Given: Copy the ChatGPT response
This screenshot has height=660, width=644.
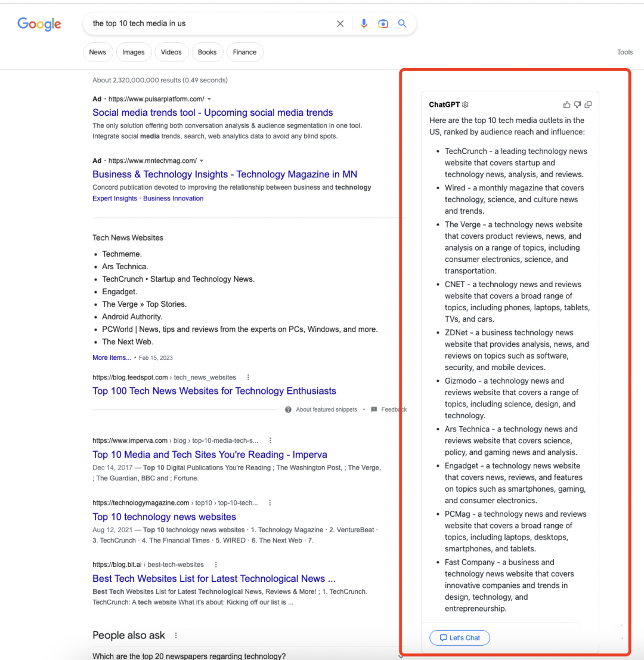Looking at the screenshot, I should pos(588,104).
